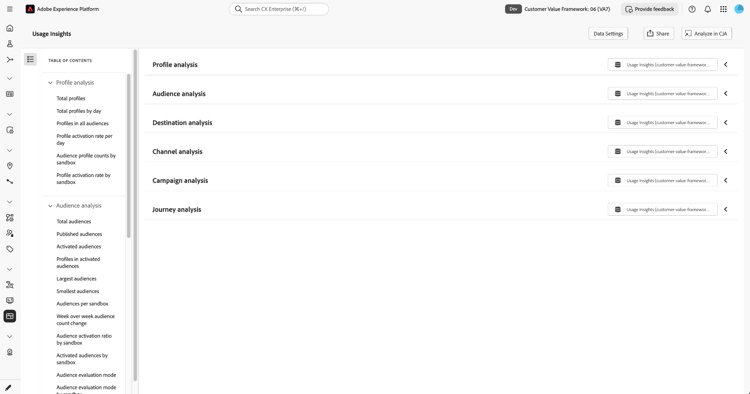Collapse Profile analysis in table of contents
The height and width of the screenshot is (394, 750).
50,83
